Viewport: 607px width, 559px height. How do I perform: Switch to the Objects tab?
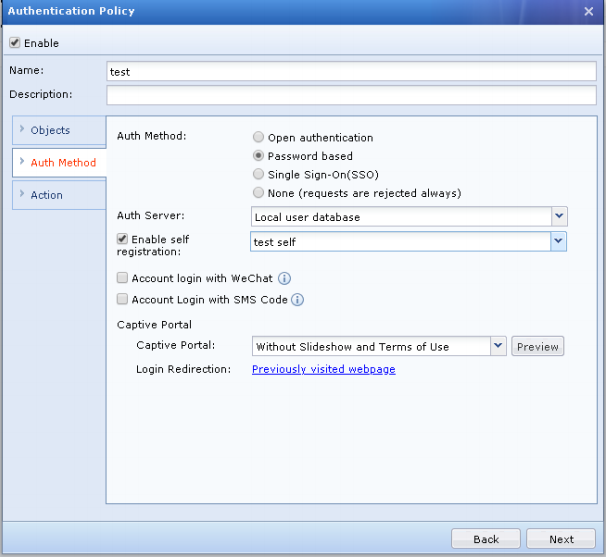[59, 130]
